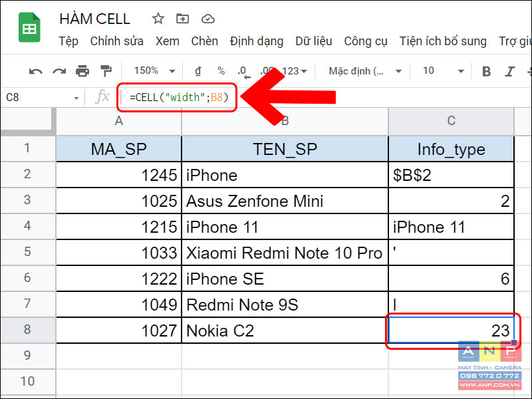Select row 1 header
Viewport: 532px width, 399px height.
(27, 148)
